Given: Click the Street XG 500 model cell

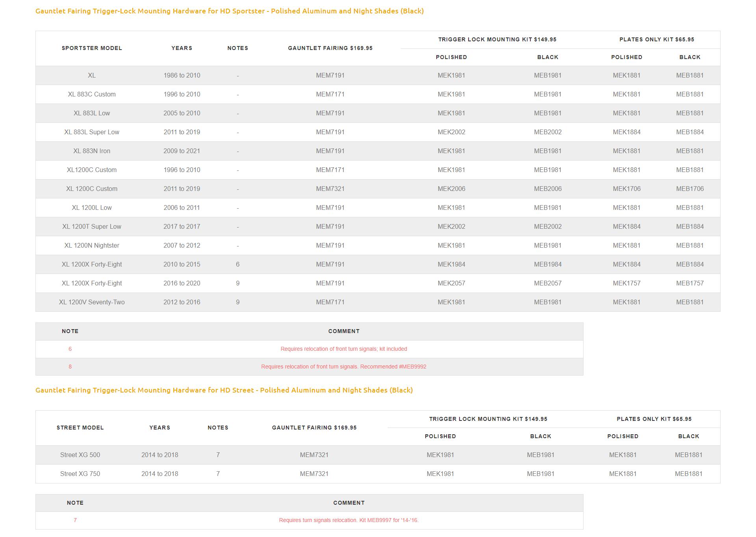Looking at the screenshot, I should (x=80, y=455).
